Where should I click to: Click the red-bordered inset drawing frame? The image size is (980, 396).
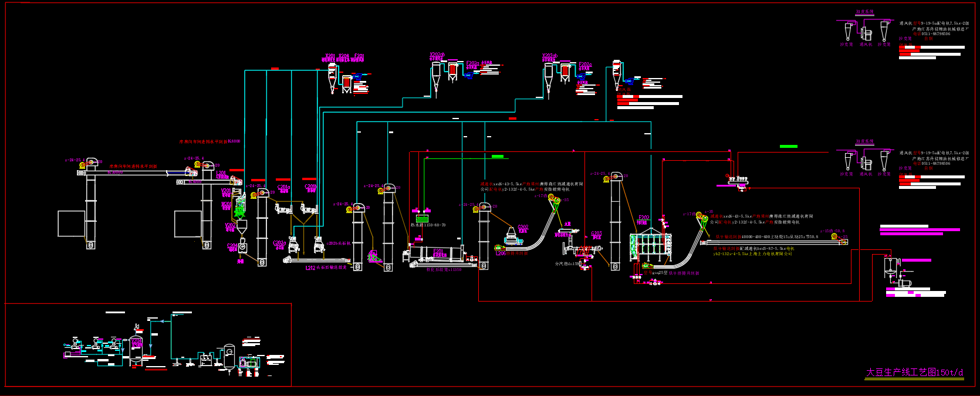(x=148, y=345)
